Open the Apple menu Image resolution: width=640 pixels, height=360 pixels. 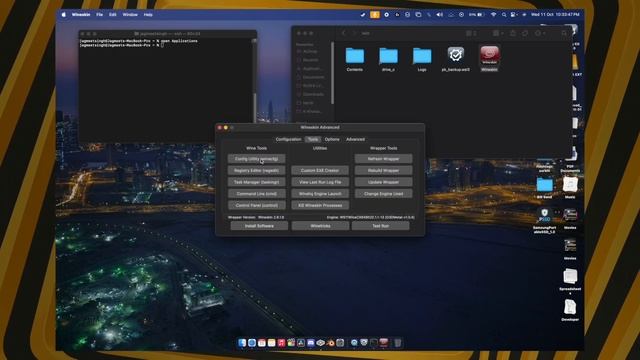64,14
